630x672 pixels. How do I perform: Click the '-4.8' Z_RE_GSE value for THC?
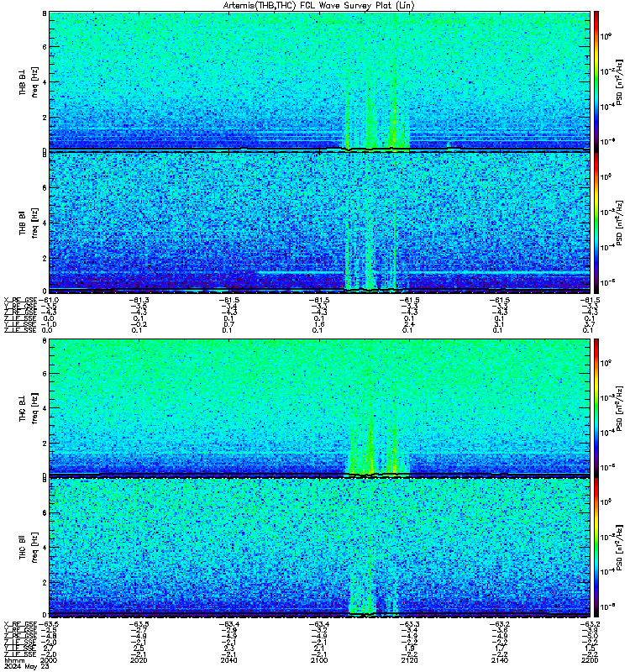[49, 636]
